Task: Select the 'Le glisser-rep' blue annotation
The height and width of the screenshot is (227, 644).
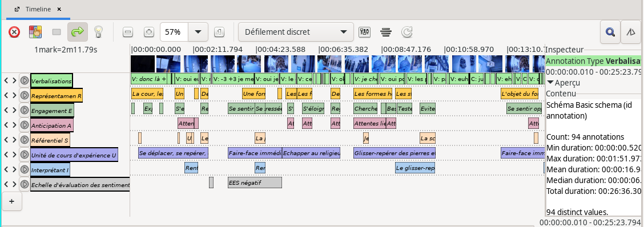Action: [x=415, y=168]
